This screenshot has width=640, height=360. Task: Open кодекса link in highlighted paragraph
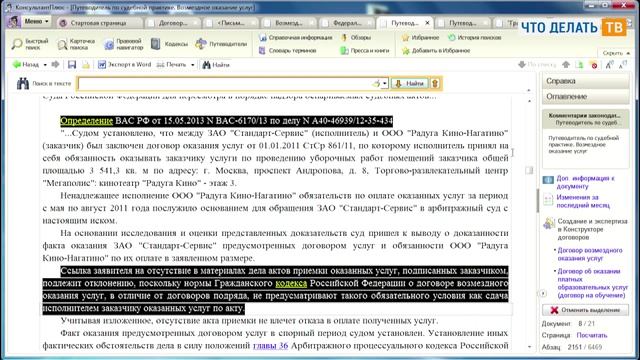tap(291, 283)
